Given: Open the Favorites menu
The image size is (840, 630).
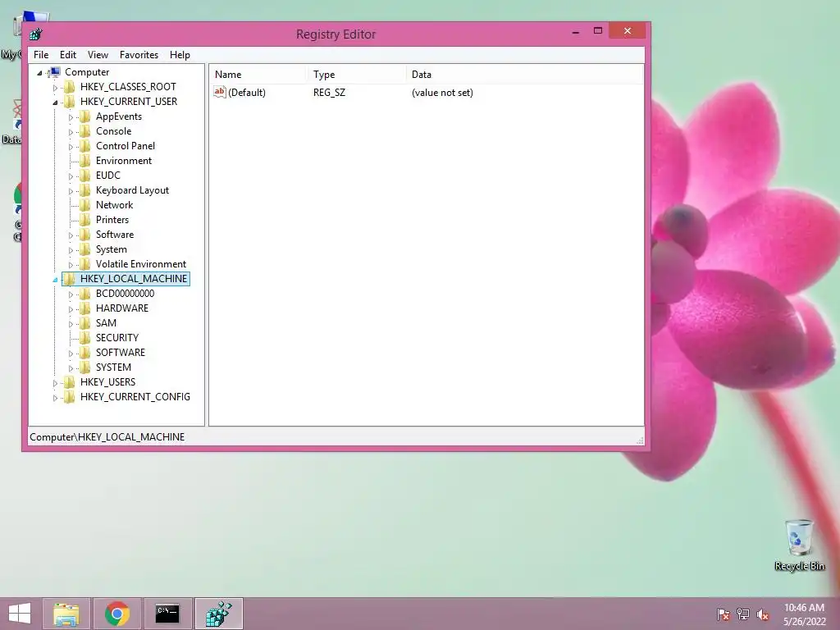Looking at the screenshot, I should 139,55.
